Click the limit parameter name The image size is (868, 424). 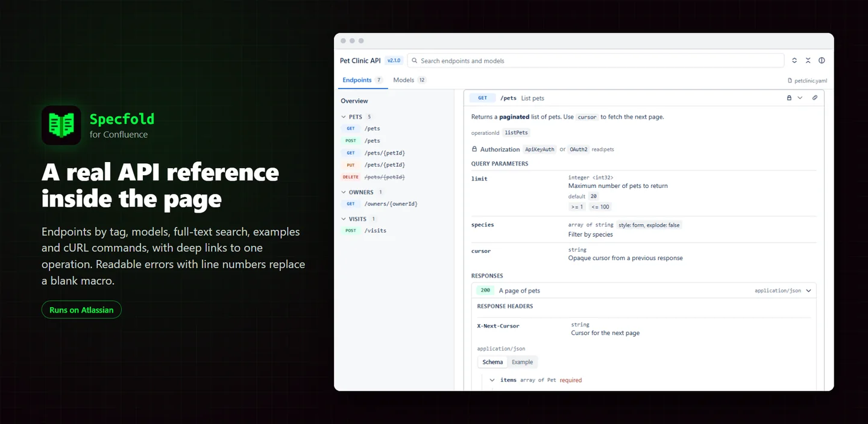pyautogui.click(x=479, y=179)
